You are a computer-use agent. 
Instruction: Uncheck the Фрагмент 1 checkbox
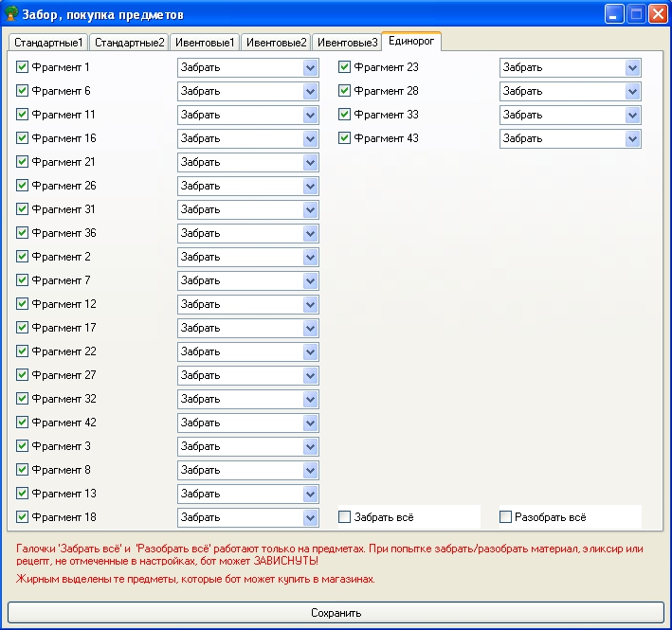pos(23,67)
